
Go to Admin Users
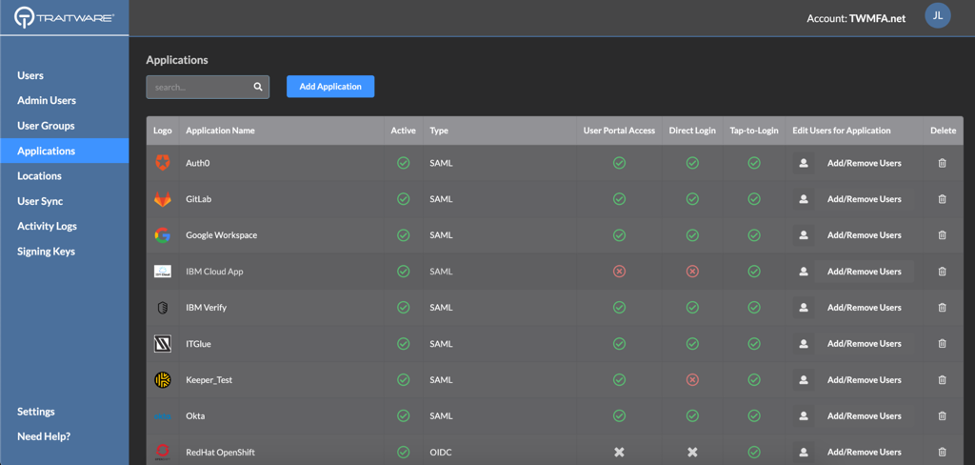[x=47, y=100]
